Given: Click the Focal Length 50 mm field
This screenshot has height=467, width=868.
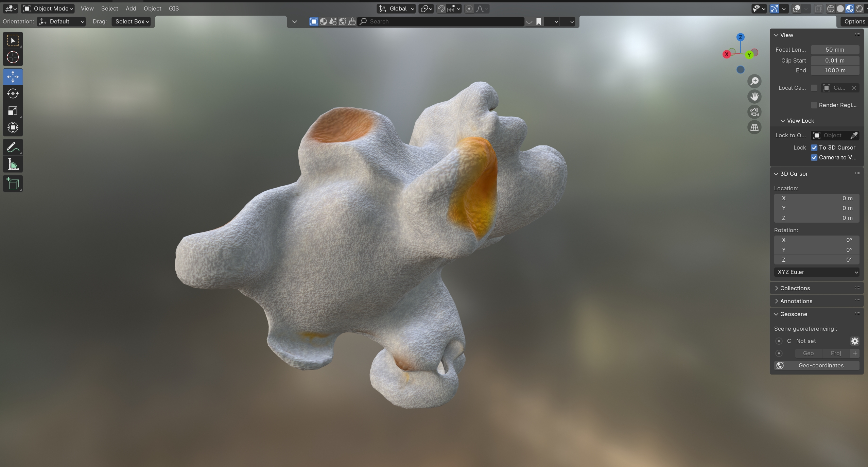Looking at the screenshot, I should [x=834, y=50].
